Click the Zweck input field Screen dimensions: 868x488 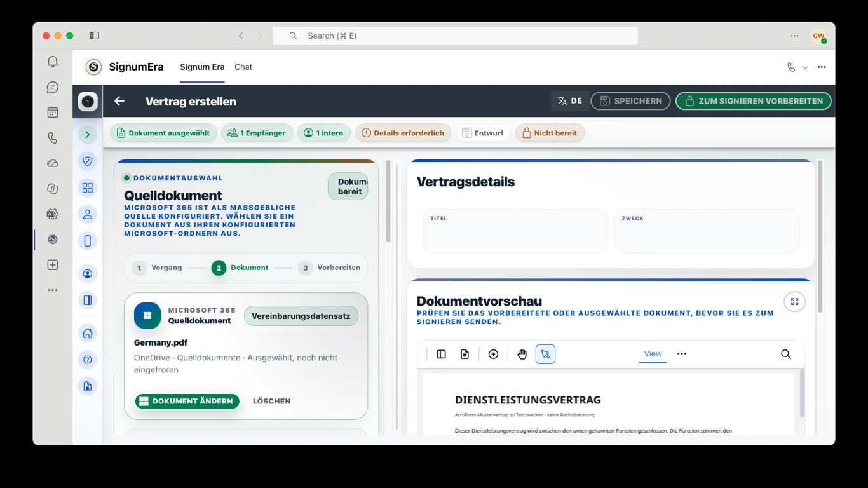point(707,231)
